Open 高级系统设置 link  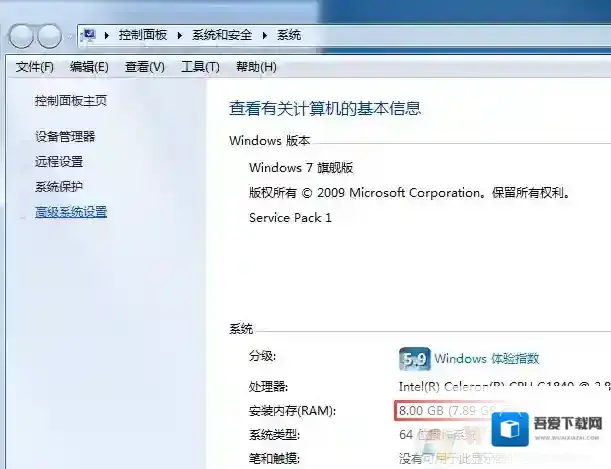(71, 212)
